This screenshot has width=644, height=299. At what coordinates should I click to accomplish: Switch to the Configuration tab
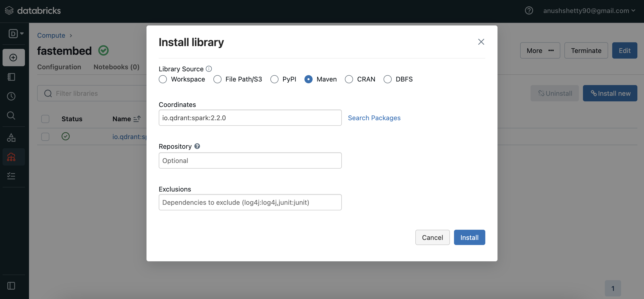[x=59, y=67]
